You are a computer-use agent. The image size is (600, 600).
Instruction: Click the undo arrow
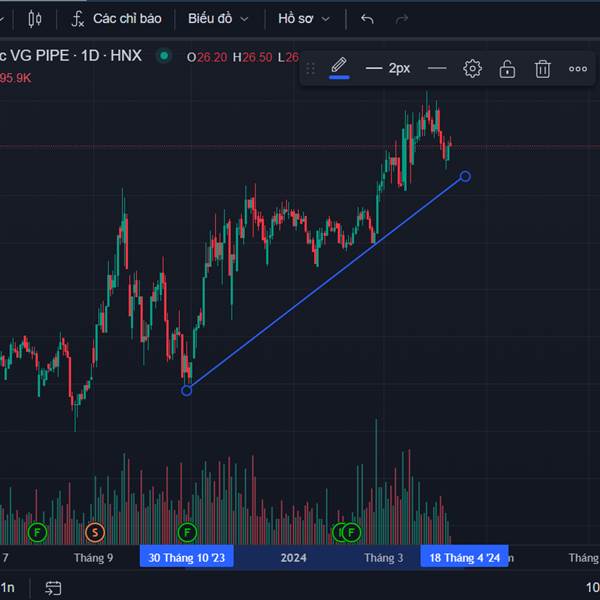tap(368, 18)
